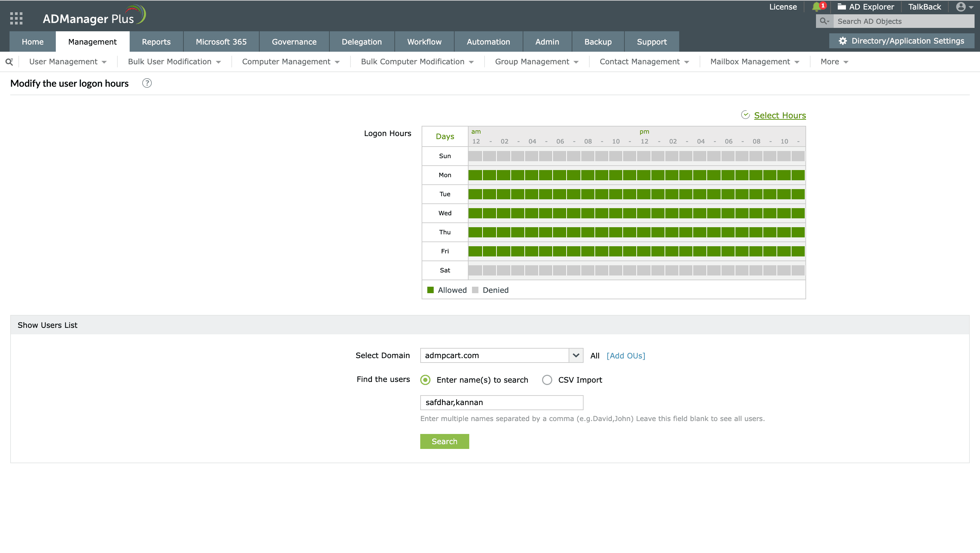Open the Governance tab

[x=294, y=41]
